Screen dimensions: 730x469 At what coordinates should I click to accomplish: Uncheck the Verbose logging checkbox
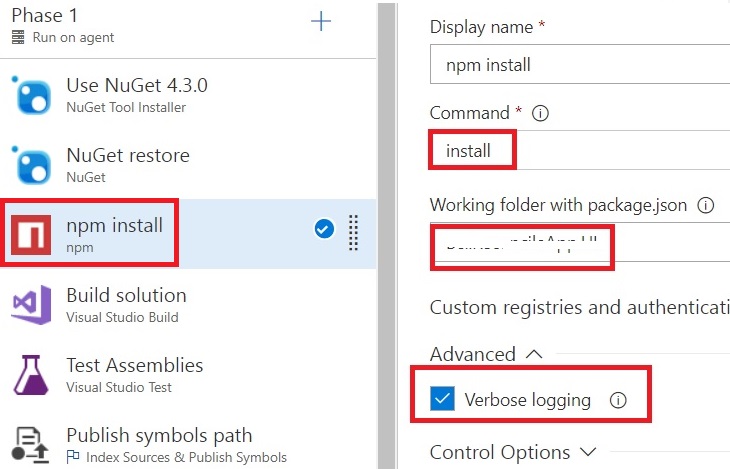[x=442, y=399]
